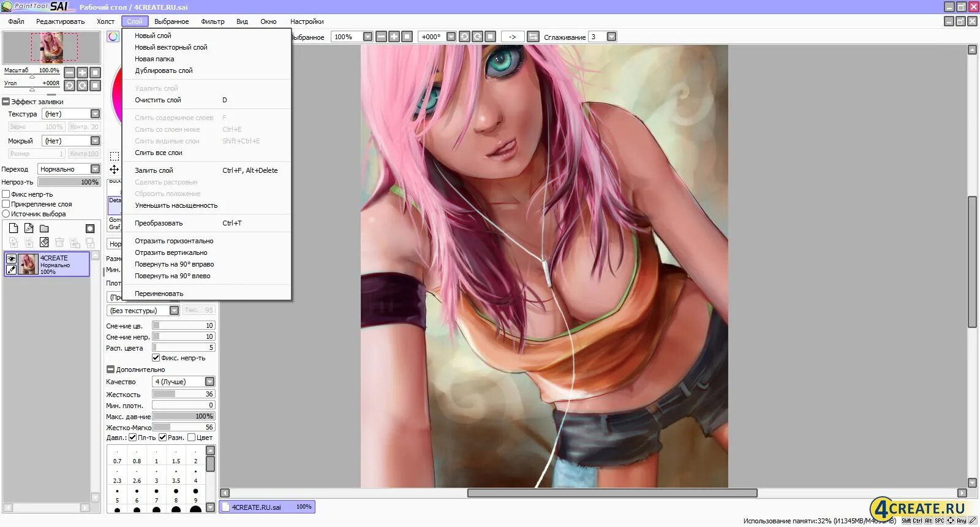
Task: Toggle the pencil lock icon on the 4CREATE layer
Action: pos(11,269)
